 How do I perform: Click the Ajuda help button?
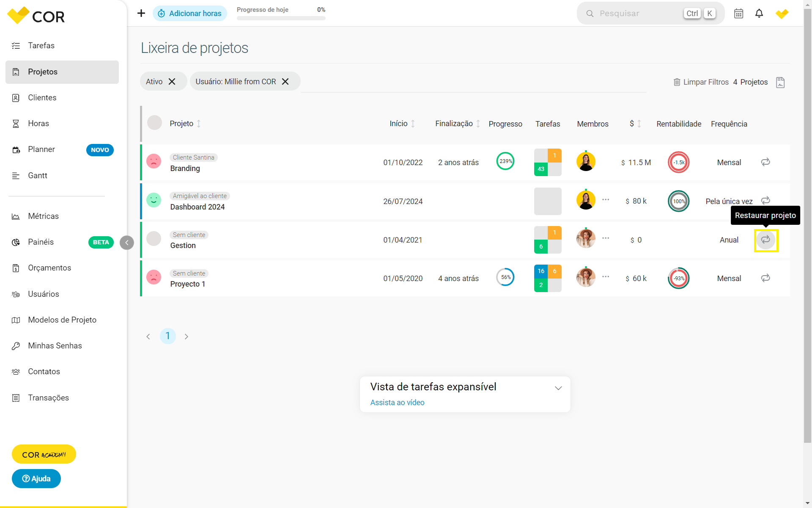(x=36, y=479)
